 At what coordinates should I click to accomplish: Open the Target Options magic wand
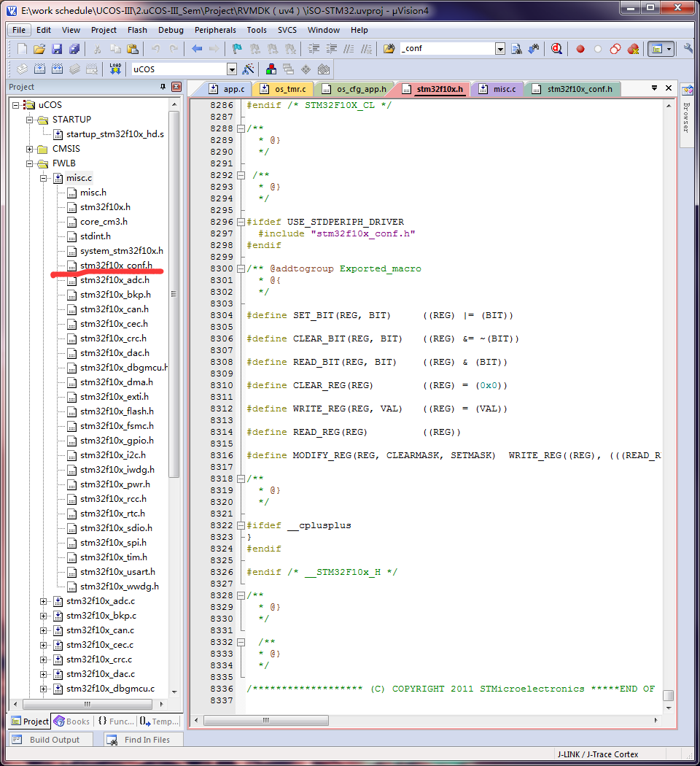tap(248, 69)
